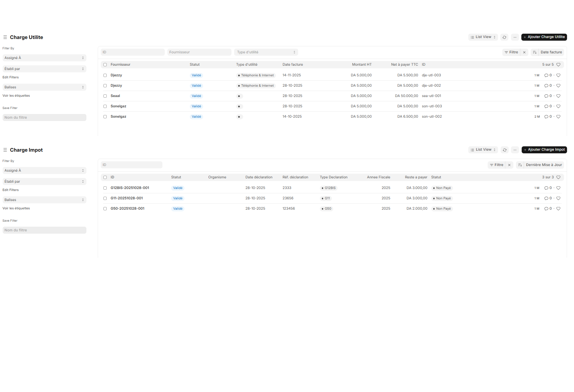Click the Ajouter Charge Utilite button
The height and width of the screenshot is (392, 574).
(x=544, y=37)
